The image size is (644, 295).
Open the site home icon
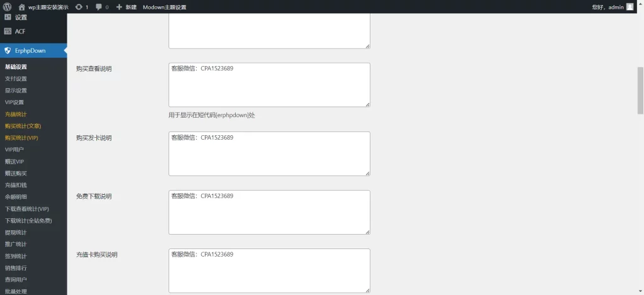22,7
